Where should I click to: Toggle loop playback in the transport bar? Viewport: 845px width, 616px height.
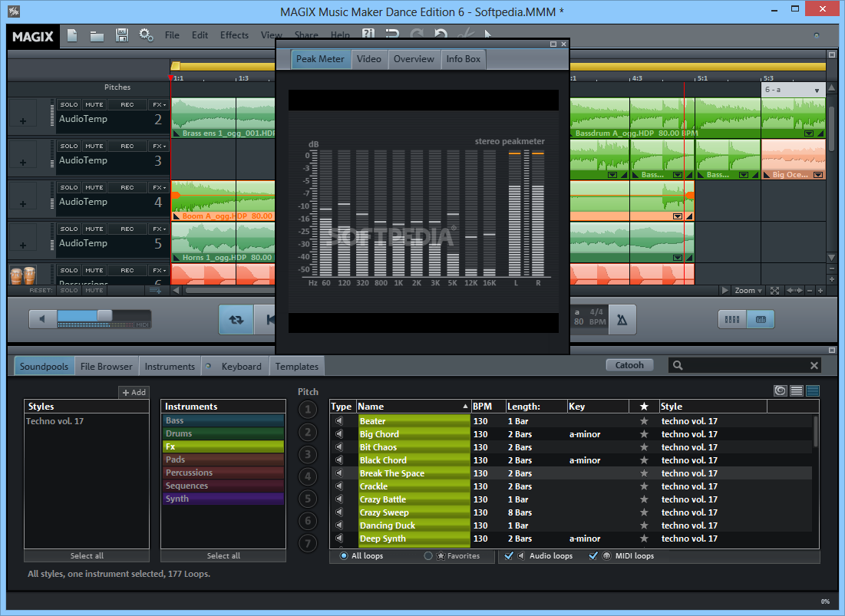tap(236, 320)
